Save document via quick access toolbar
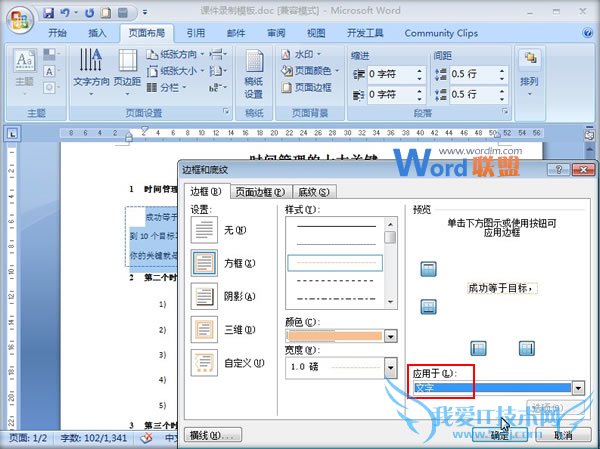The image size is (600, 449). [49, 13]
